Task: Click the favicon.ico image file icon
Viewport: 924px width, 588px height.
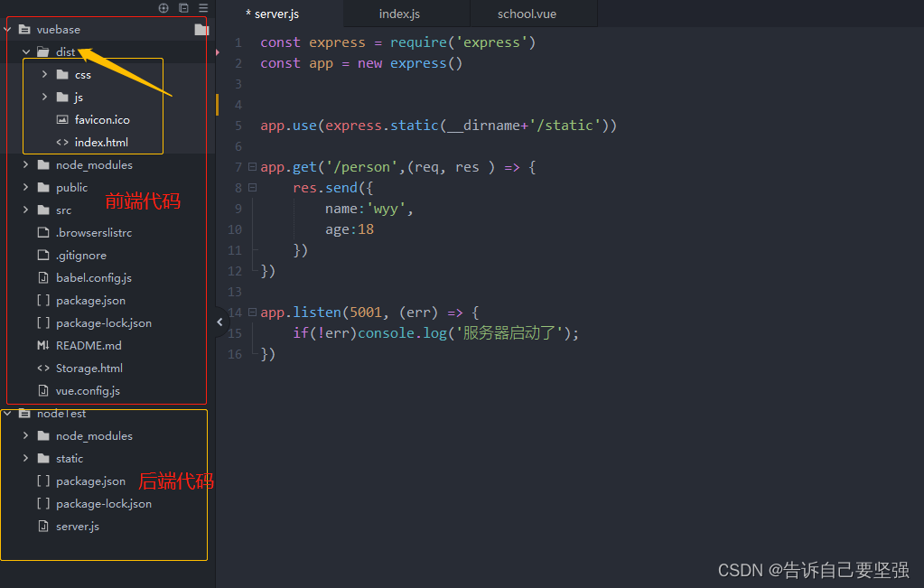Action: pos(62,119)
